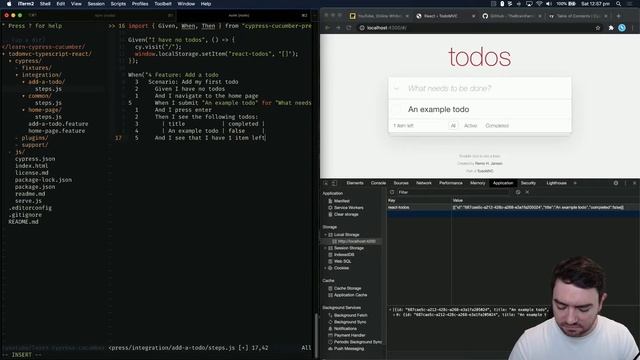Click the refresh storage icon beside Filter
Image resolution: width=640 pixels, height=360 pixels.
tap(392, 192)
